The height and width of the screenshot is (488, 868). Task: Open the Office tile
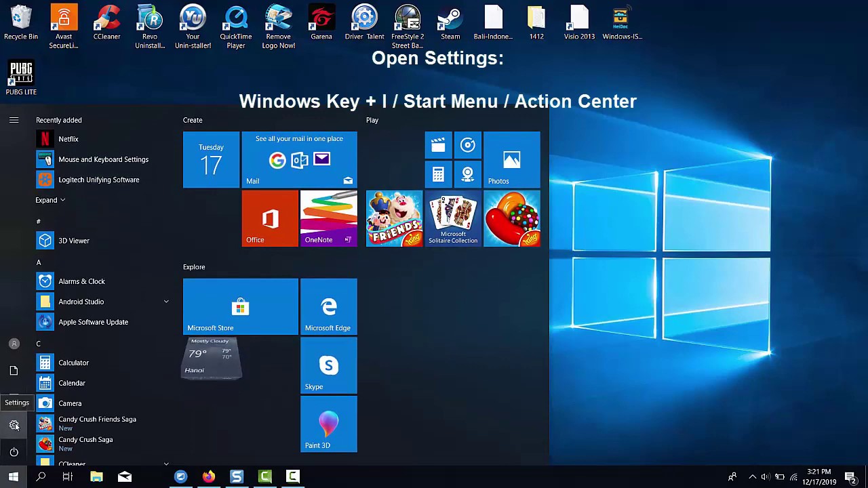270,218
